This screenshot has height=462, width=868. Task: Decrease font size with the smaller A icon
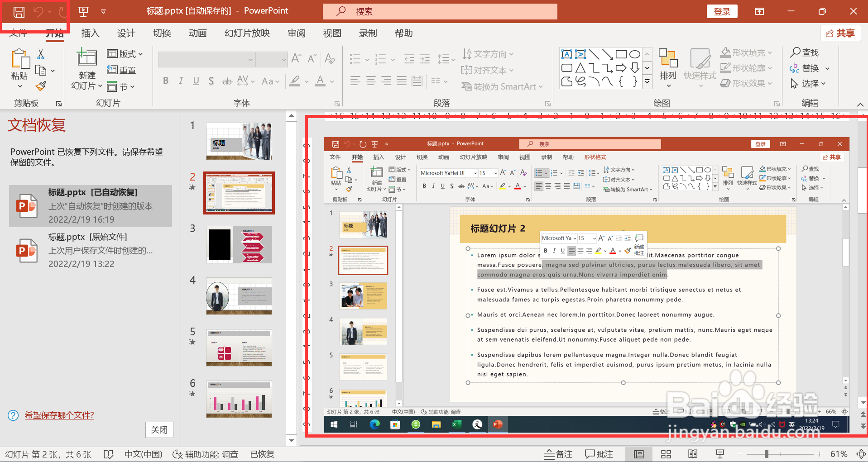[x=312, y=58]
